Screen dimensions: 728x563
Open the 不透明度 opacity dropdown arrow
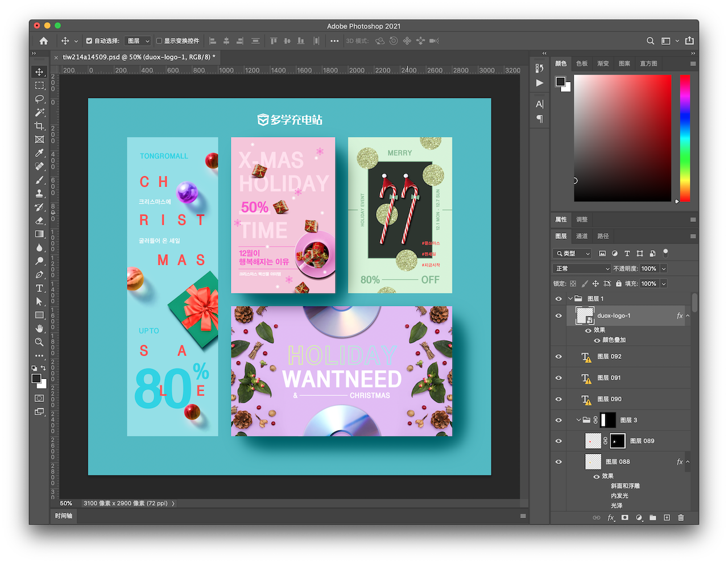[663, 268]
